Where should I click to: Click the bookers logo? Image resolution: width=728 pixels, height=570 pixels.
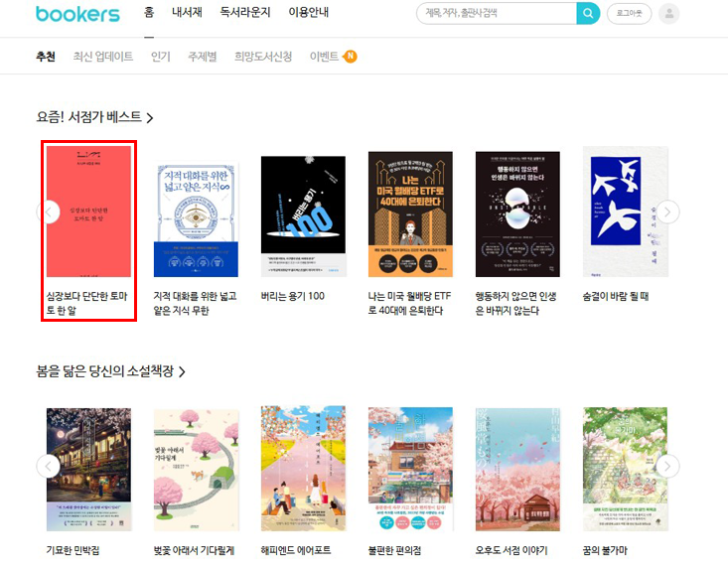(x=77, y=14)
